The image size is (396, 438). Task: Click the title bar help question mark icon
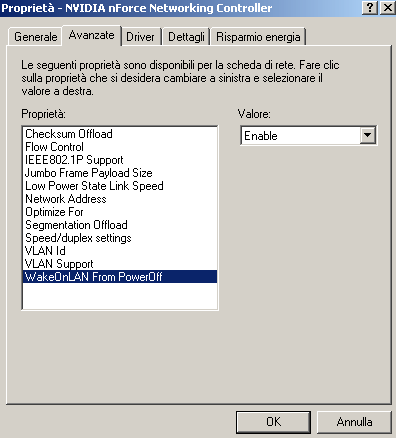tap(370, 7)
